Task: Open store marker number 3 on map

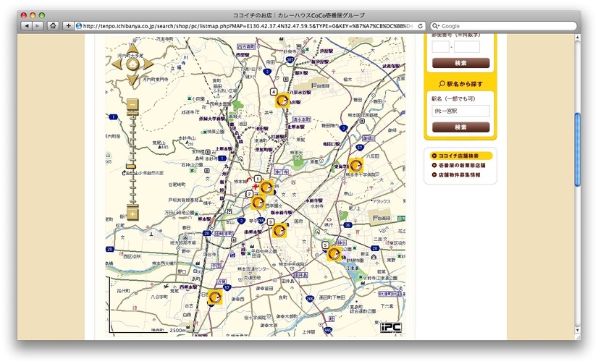Action: click(x=279, y=231)
